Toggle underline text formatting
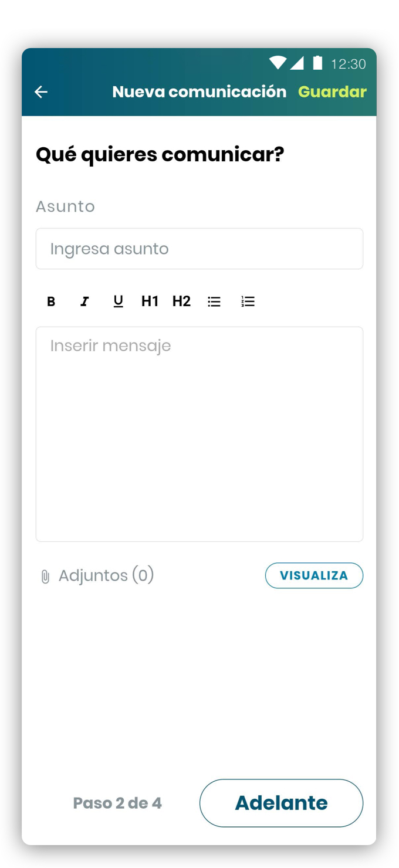Screen dimensions: 399x868 (x=119, y=301)
